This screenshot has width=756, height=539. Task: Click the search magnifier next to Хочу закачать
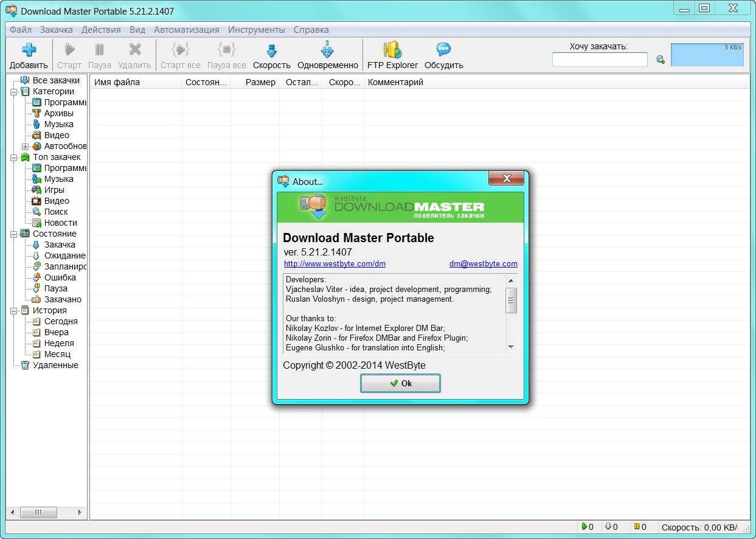pos(660,60)
